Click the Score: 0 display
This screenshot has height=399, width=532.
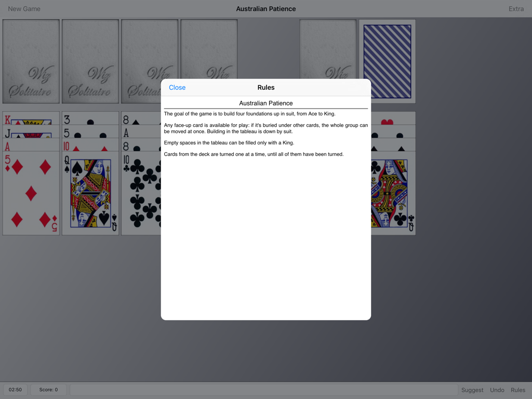pos(48,389)
